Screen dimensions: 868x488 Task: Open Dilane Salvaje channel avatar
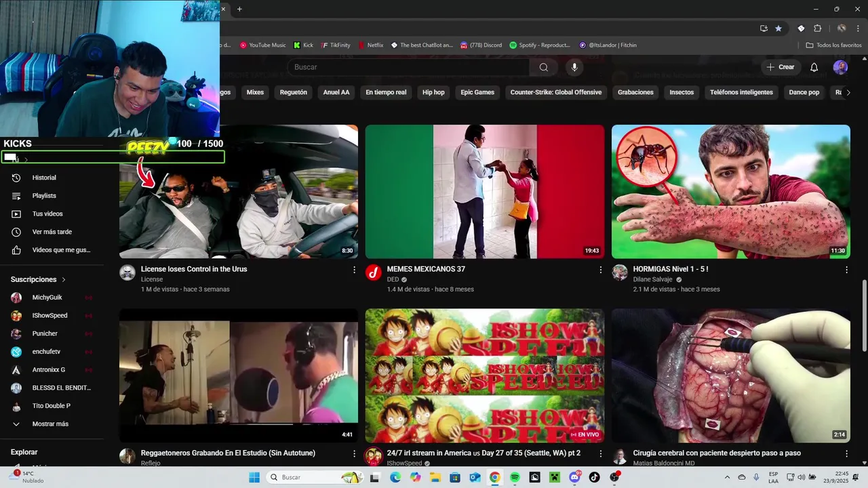coord(620,272)
